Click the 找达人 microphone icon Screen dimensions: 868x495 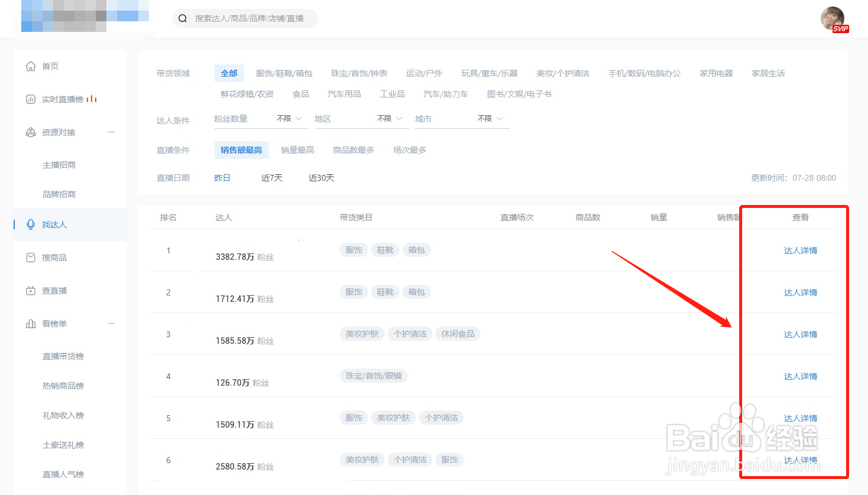[x=30, y=224]
